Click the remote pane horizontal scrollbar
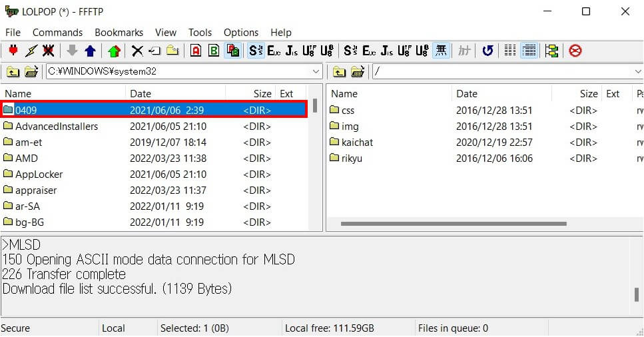The height and width of the screenshot is (337, 644). [454, 224]
